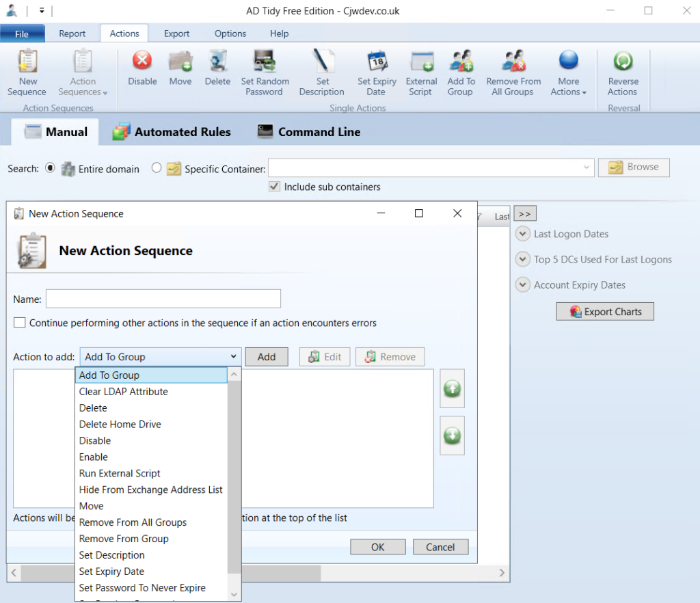700x603 pixels.
Task: Choose Set Password To Never Expire
Action: 151,588
